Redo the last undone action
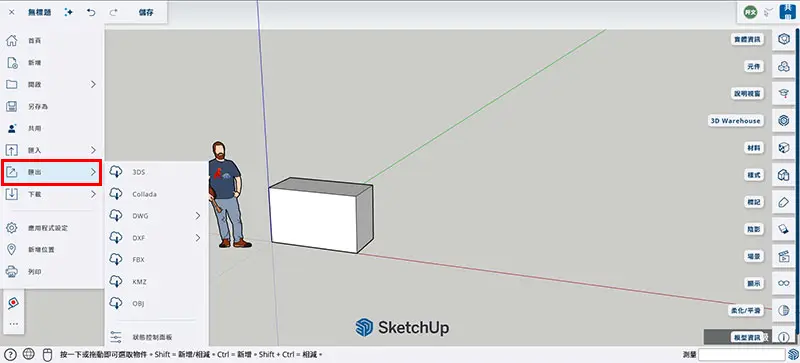 113,12
